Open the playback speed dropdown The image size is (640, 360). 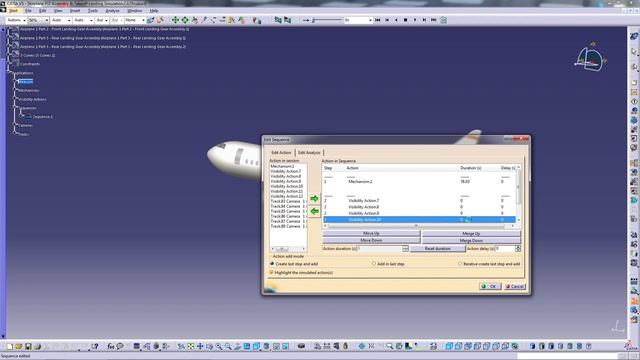[358, 20]
